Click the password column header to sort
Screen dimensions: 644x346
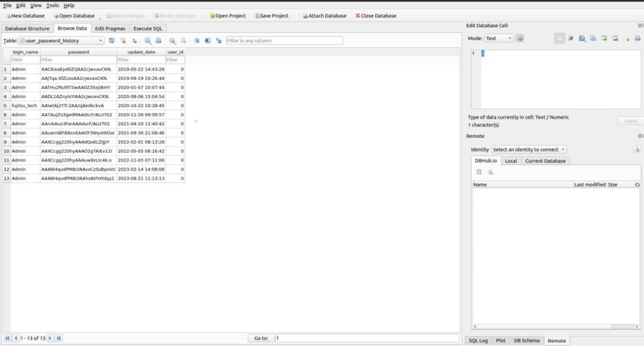(78, 52)
